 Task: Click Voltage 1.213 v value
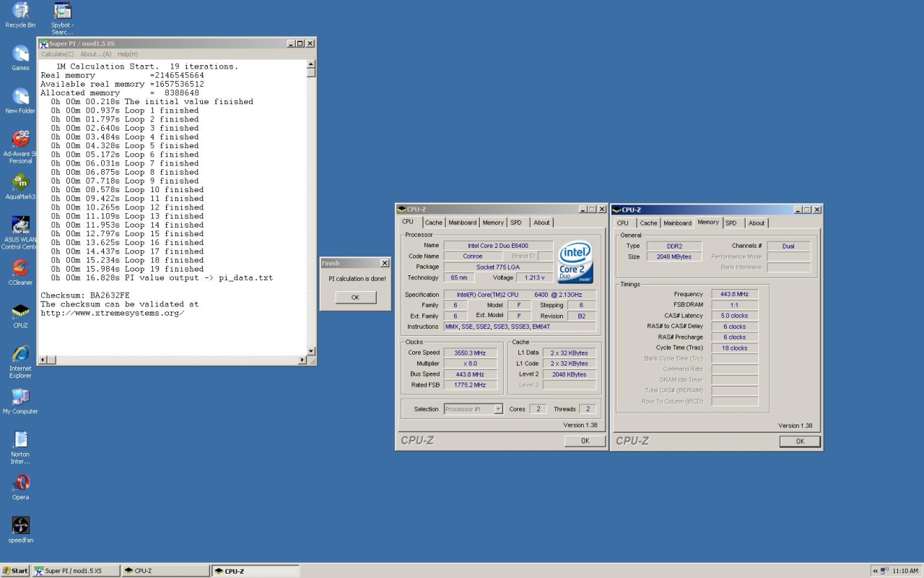coord(535,277)
